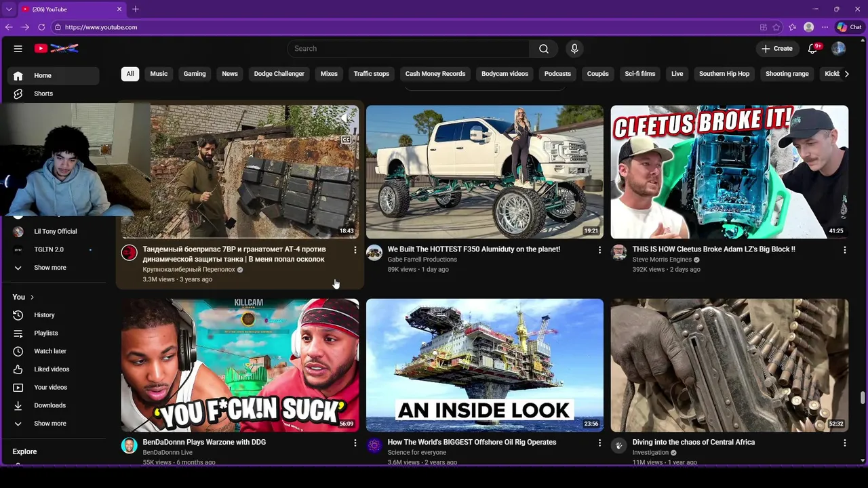Image resolution: width=868 pixels, height=488 pixels.
Task: Show more category chips with the arrow
Action: 846,74
